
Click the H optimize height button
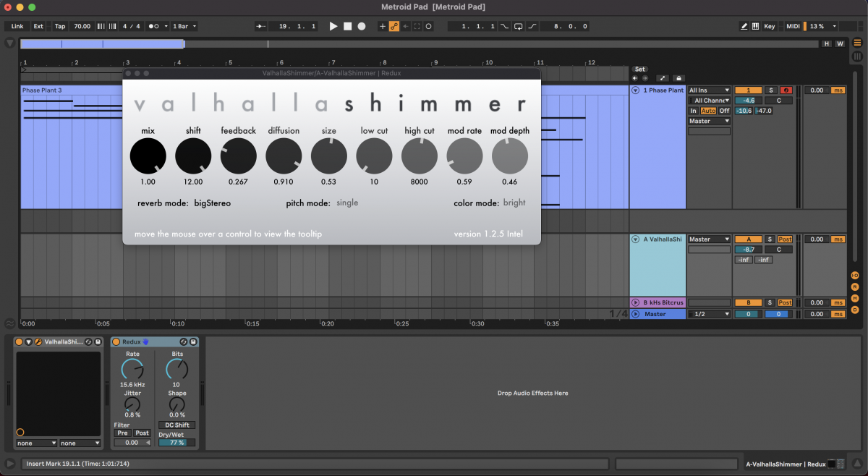827,43
